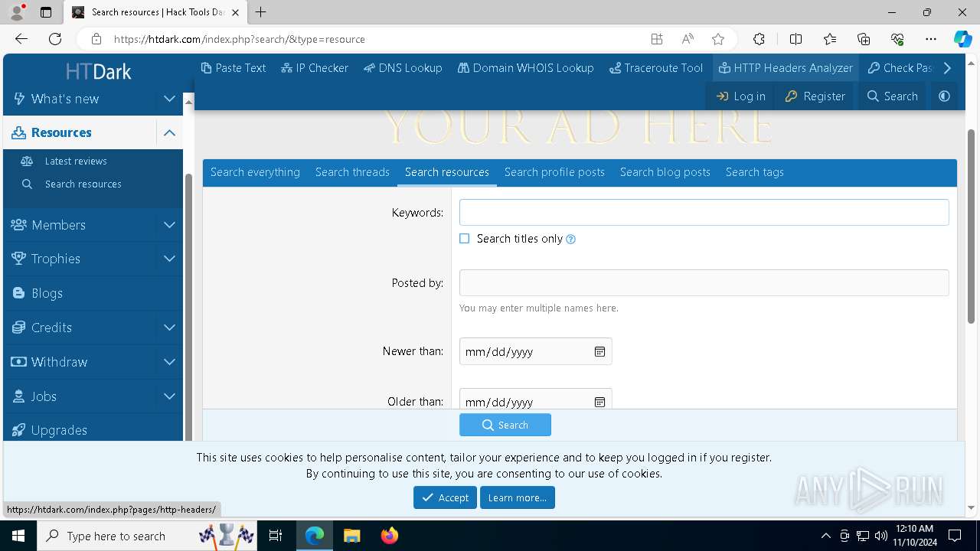
Task: Expand the Members submenu chevron
Action: (169, 225)
